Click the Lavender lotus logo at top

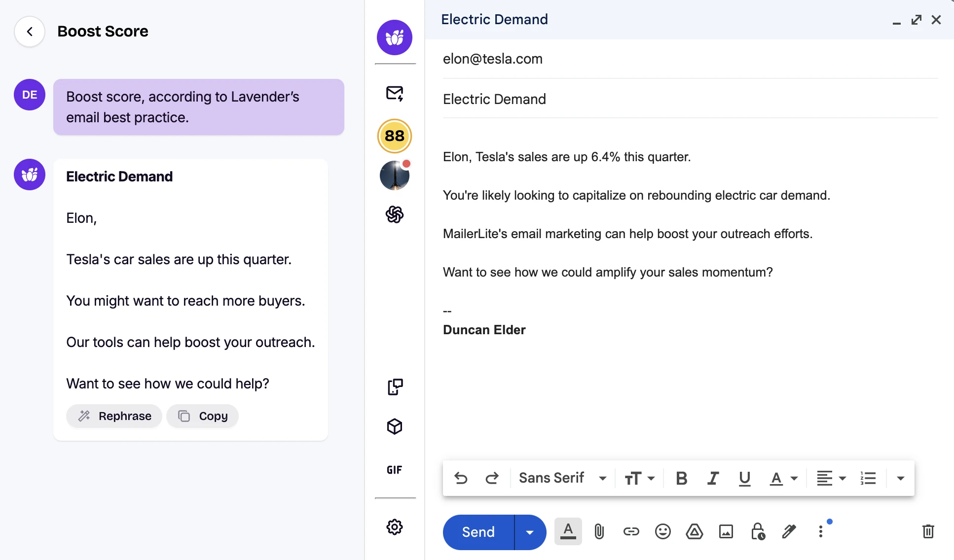coord(394,37)
